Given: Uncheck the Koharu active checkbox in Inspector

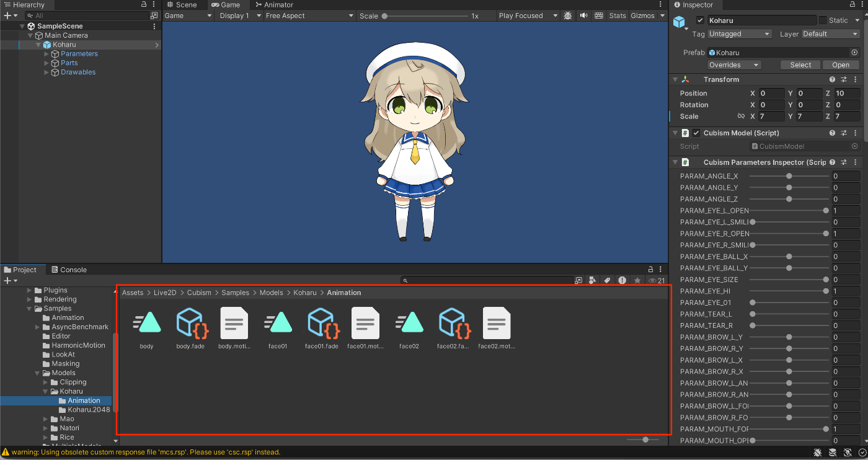Looking at the screenshot, I should [x=700, y=20].
